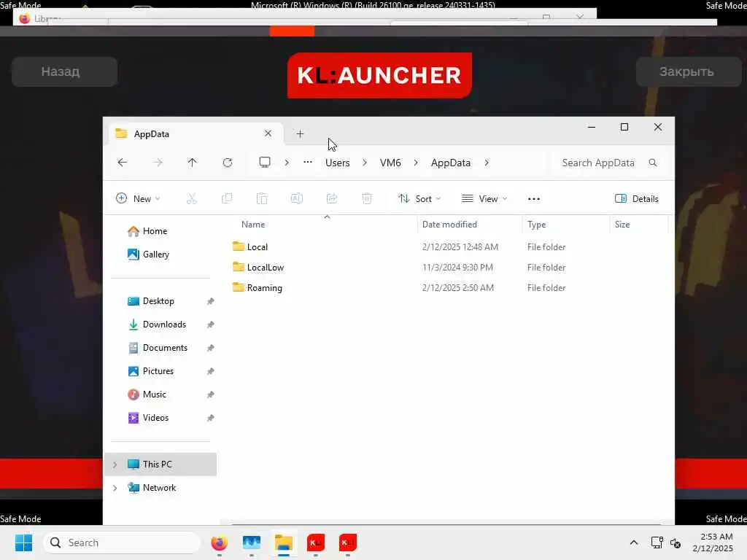Open a new Explorer tab with plus
The width and height of the screenshot is (747, 560).
pyautogui.click(x=300, y=134)
